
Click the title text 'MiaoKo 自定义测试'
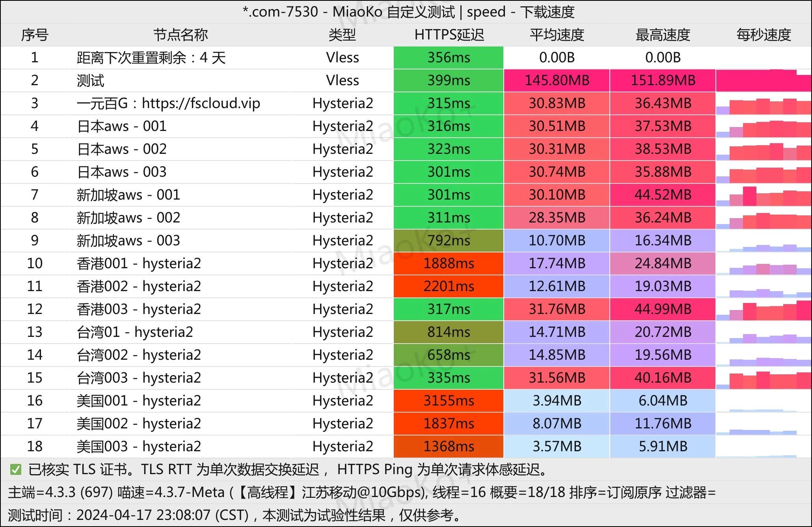tap(393, 12)
